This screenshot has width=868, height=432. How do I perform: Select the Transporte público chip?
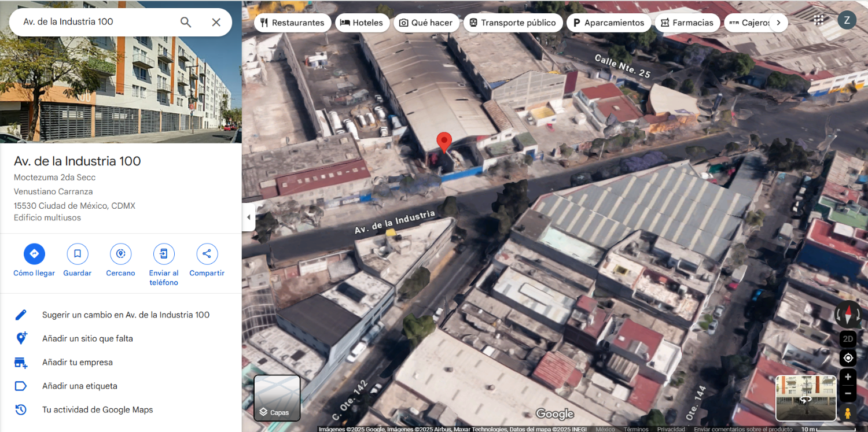[513, 23]
